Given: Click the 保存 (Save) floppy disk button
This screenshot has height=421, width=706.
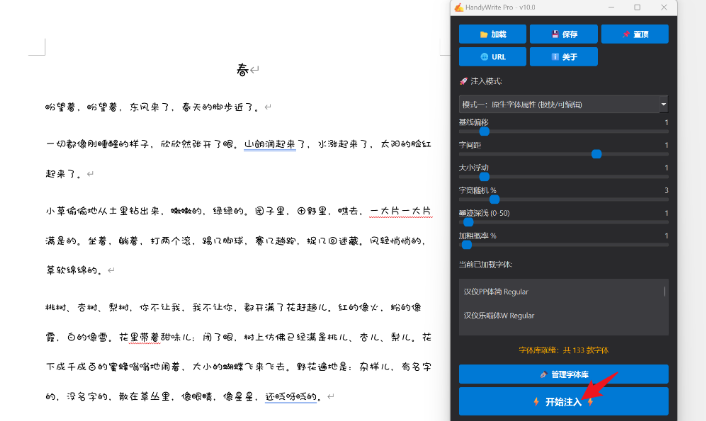Looking at the screenshot, I should 563,34.
